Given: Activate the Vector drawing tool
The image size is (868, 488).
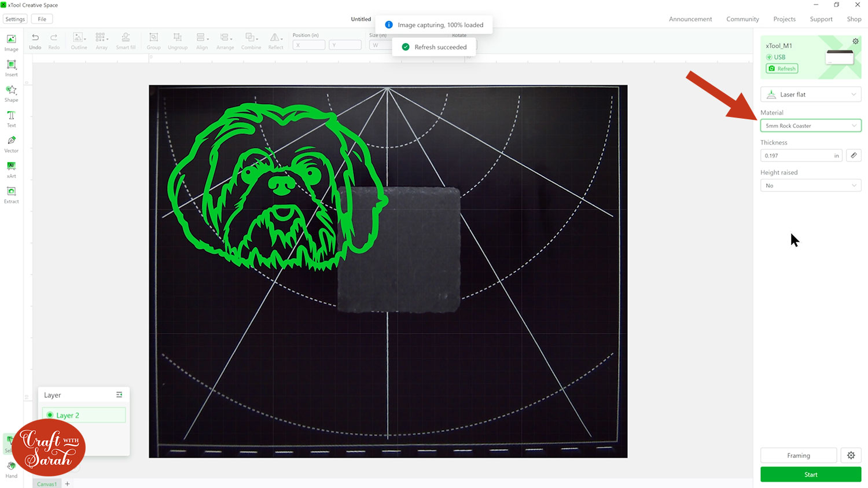Looking at the screenshot, I should point(11,145).
